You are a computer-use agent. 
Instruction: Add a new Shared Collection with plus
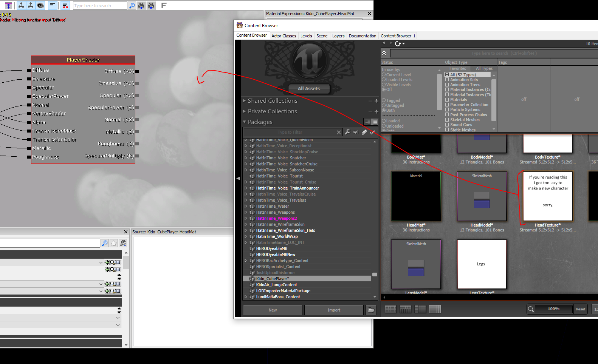point(376,101)
